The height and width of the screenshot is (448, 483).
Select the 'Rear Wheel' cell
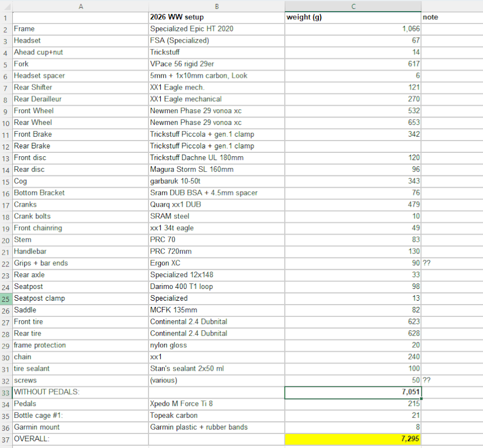pos(81,123)
